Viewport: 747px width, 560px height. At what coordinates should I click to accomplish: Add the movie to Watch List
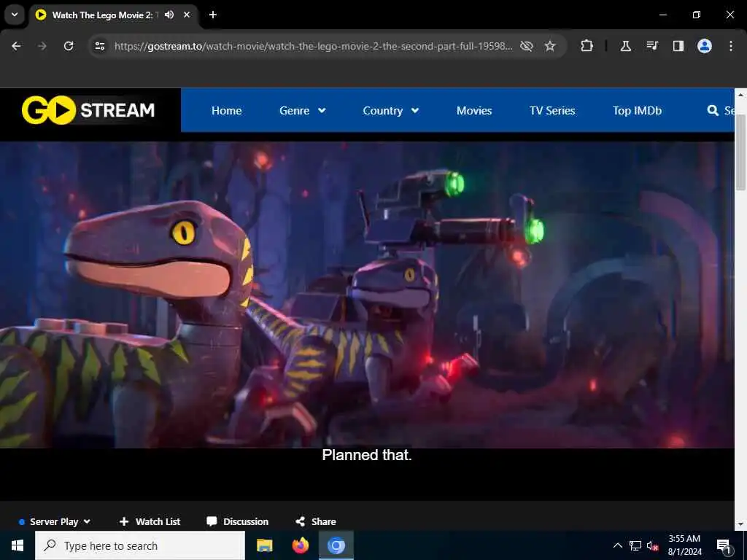[x=150, y=521]
